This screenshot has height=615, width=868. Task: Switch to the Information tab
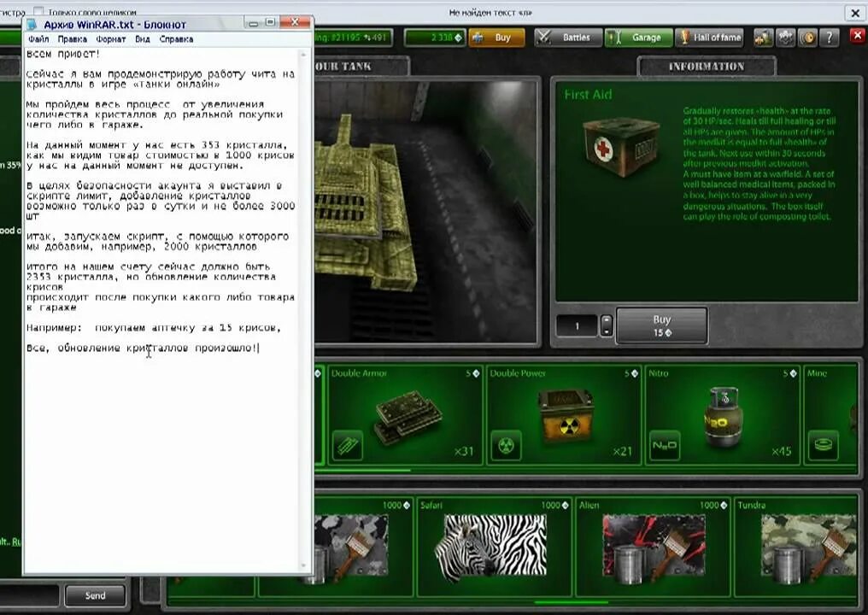click(707, 67)
